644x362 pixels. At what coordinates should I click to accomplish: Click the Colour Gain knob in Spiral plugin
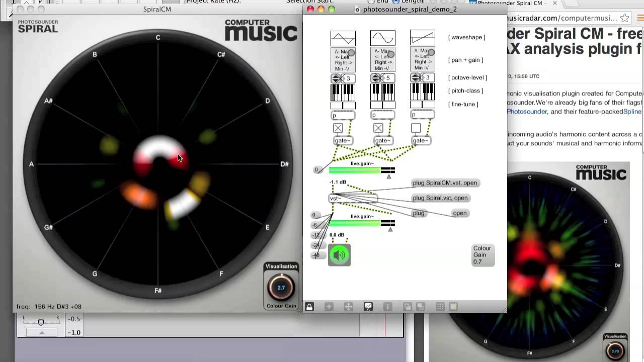pos(281,288)
